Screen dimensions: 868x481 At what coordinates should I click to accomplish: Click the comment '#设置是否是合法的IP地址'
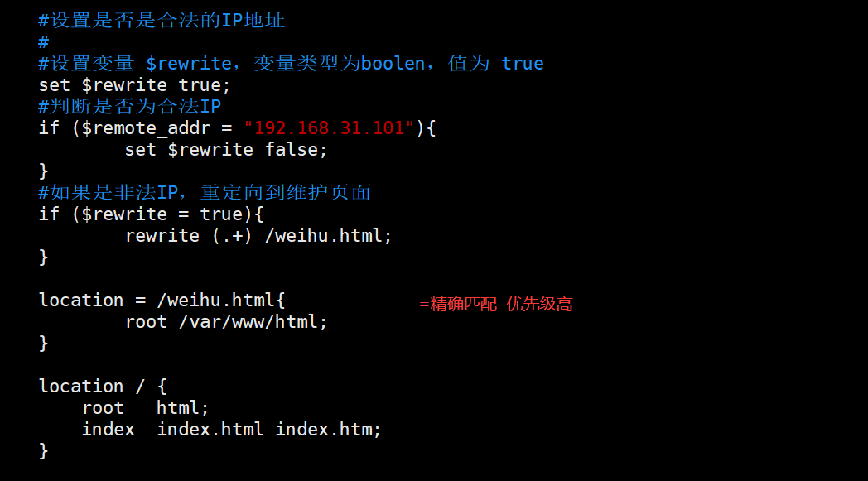click(x=162, y=21)
